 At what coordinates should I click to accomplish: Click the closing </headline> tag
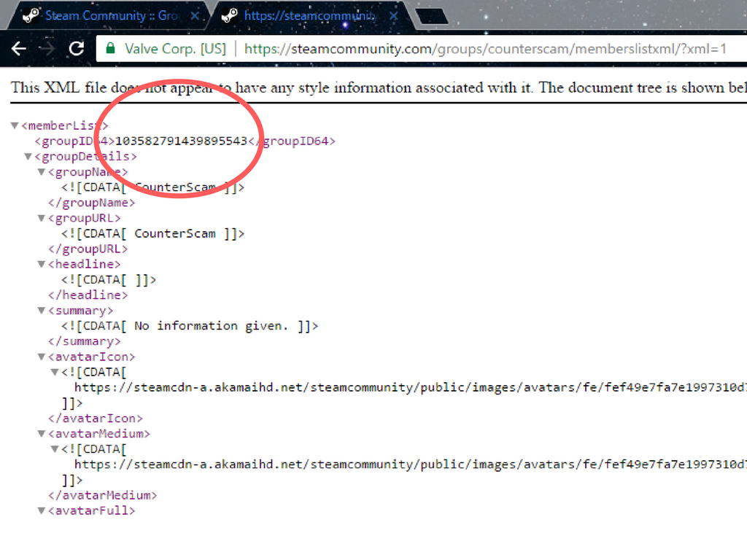pos(88,295)
